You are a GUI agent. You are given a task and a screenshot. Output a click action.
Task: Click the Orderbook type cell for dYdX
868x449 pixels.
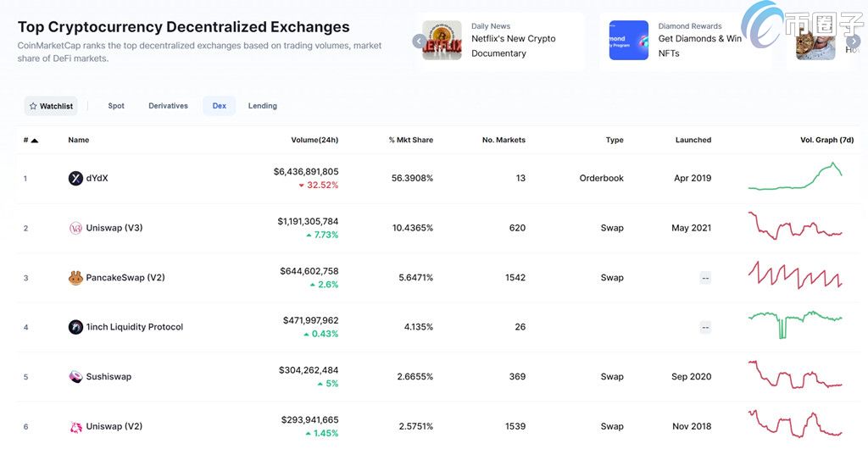coord(602,178)
